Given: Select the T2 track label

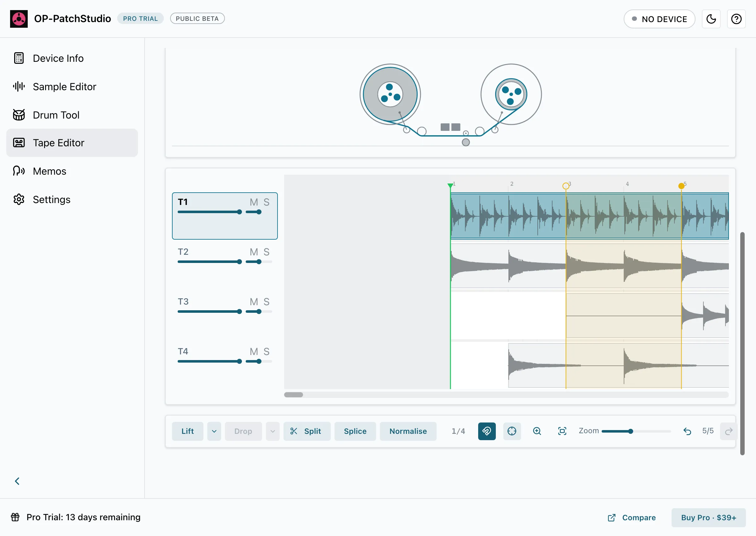Looking at the screenshot, I should 183,252.
